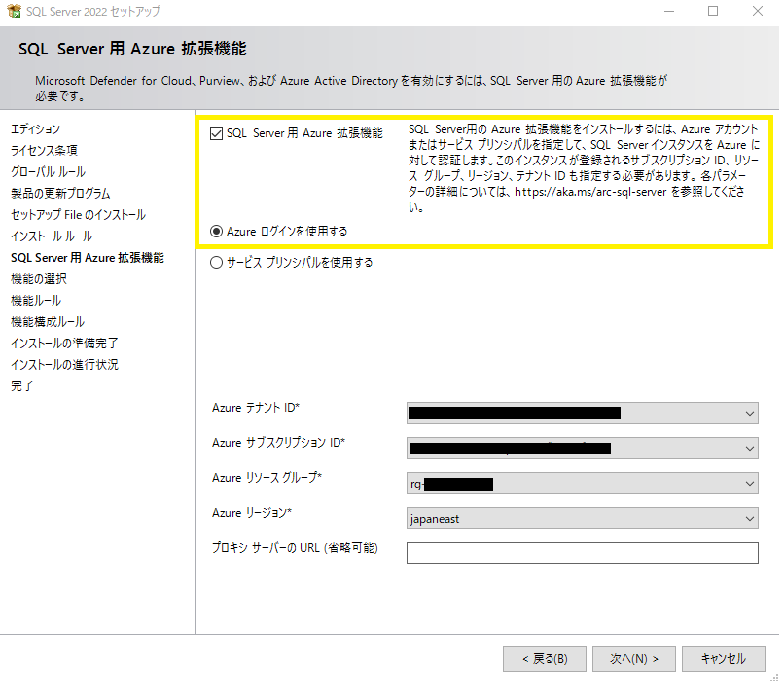
Task: Select 機能構成ルール step in sidebar
Action: (48, 322)
